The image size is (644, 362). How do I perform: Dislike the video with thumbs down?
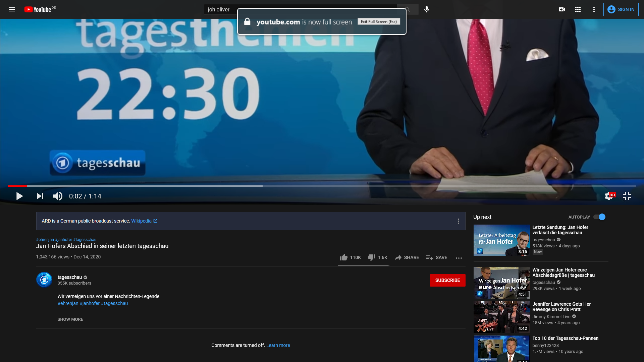pos(371,257)
